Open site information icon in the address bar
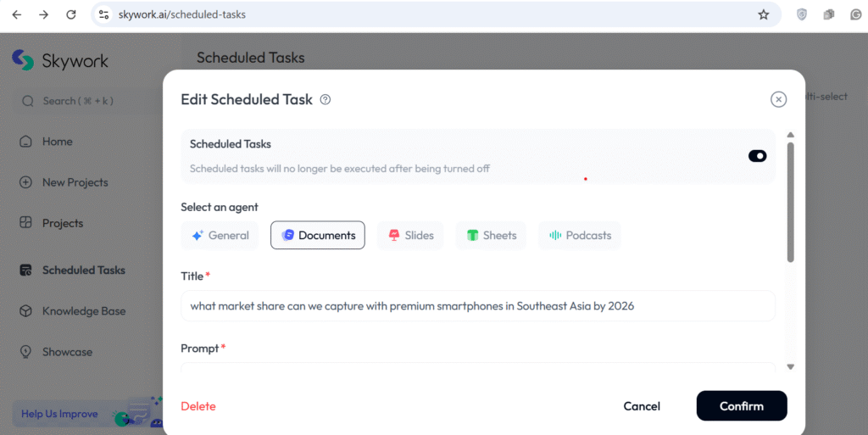The width and height of the screenshot is (868, 435). coord(103,14)
